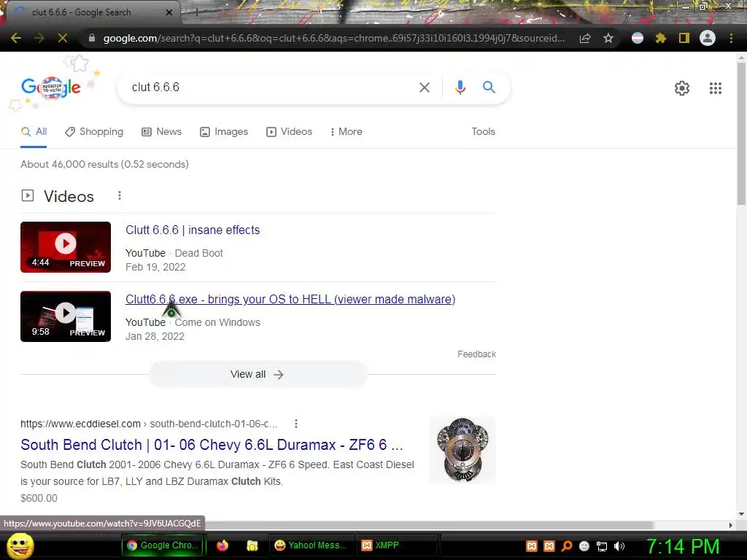Click the first orange XAMPP tray icon

click(x=531, y=546)
